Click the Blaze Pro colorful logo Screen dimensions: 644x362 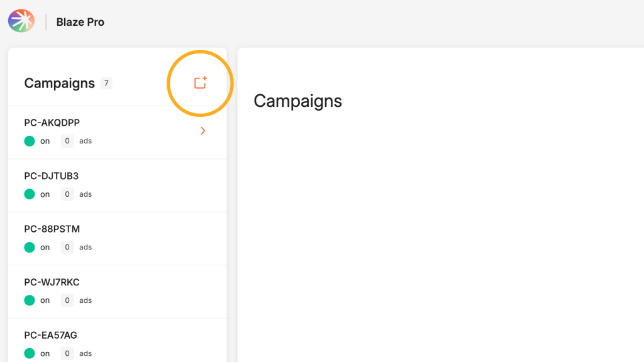click(21, 21)
